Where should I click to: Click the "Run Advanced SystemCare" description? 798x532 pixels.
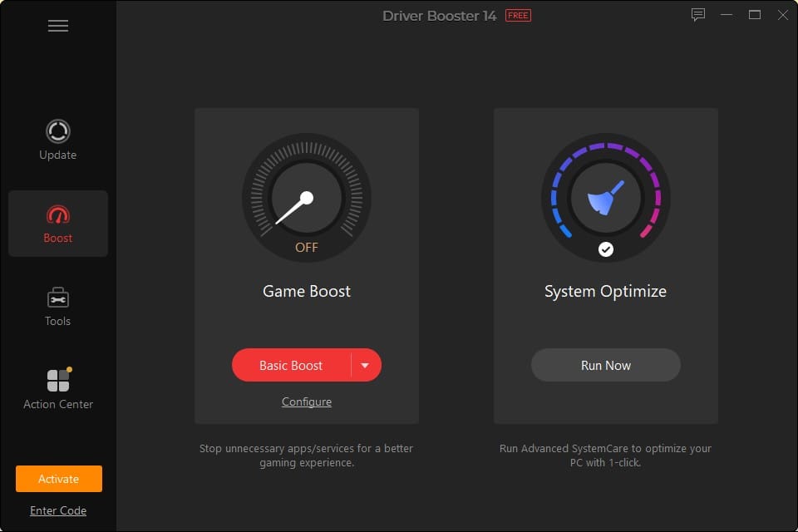pos(606,456)
